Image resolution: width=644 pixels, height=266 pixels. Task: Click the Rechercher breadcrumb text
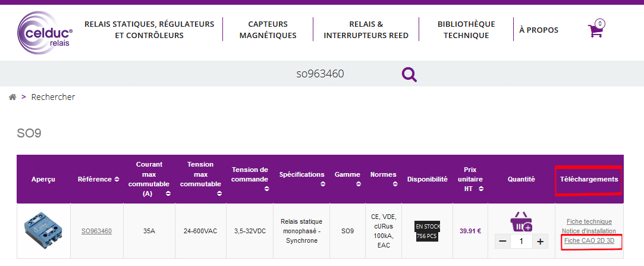pos(53,97)
